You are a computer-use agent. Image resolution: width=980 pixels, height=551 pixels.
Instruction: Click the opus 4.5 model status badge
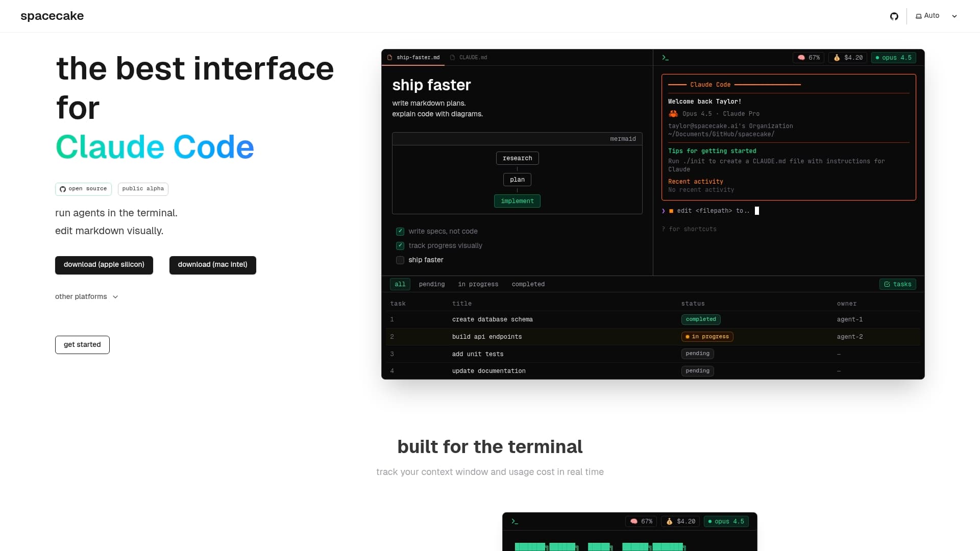click(x=893, y=58)
